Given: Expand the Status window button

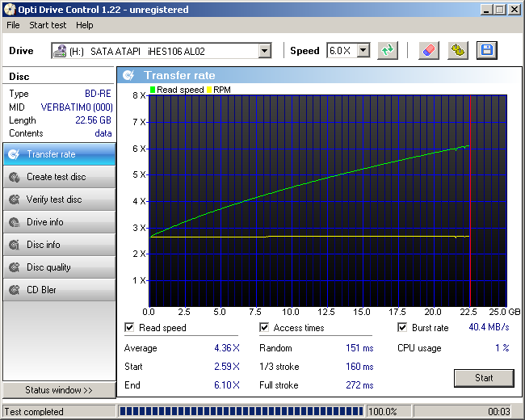Looking at the screenshot, I should pyautogui.click(x=59, y=390).
